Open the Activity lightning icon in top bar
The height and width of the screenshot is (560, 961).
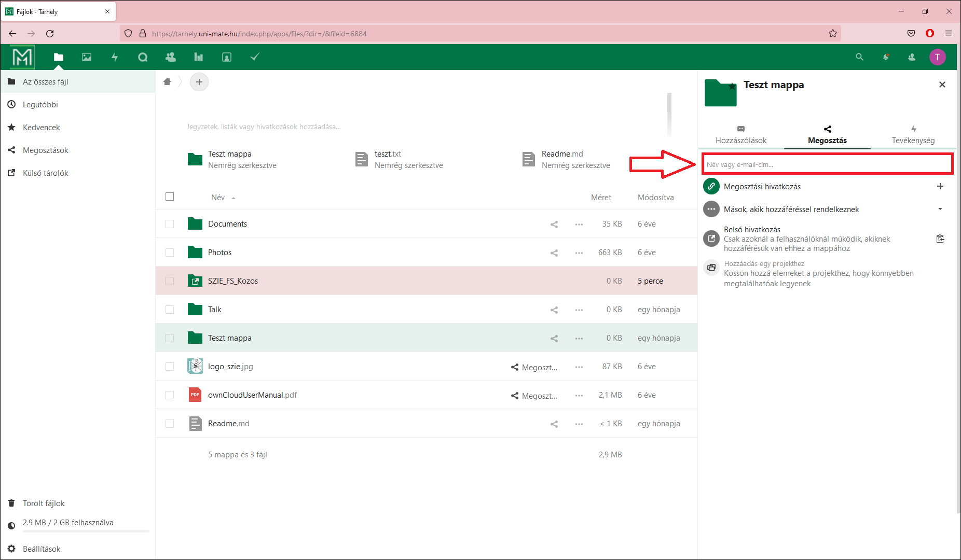[115, 57]
